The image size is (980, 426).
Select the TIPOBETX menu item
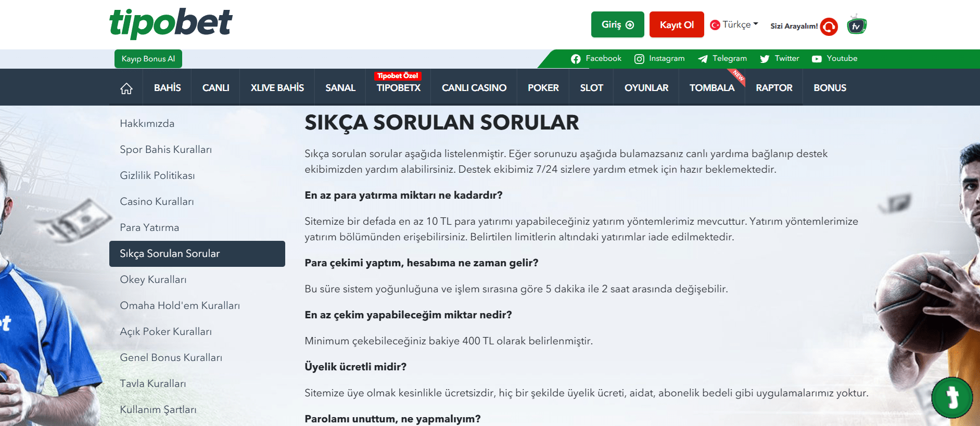[398, 88]
